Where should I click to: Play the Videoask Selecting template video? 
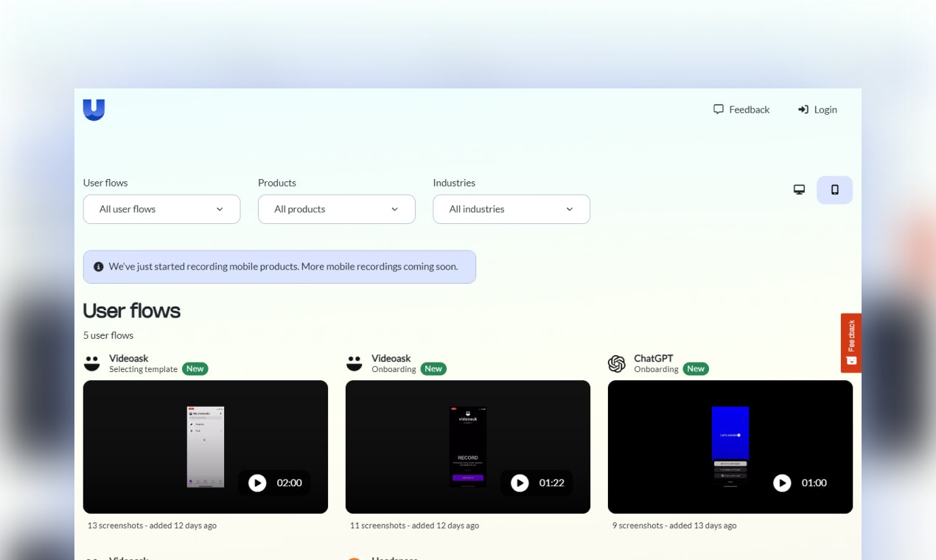pyautogui.click(x=257, y=483)
